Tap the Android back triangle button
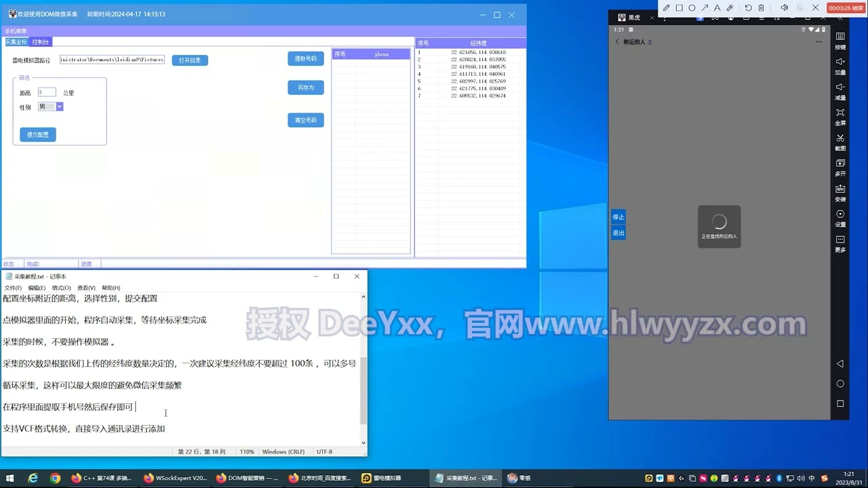 (840, 364)
